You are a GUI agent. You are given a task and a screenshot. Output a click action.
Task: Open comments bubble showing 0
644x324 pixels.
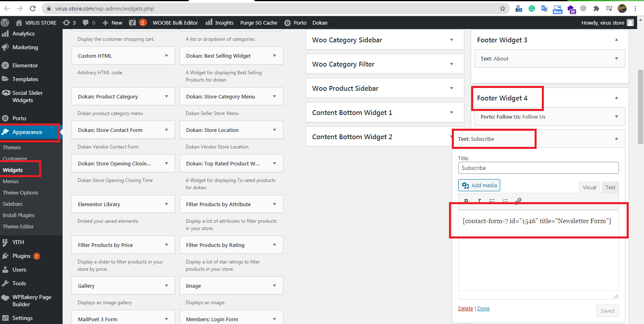tap(89, 23)
